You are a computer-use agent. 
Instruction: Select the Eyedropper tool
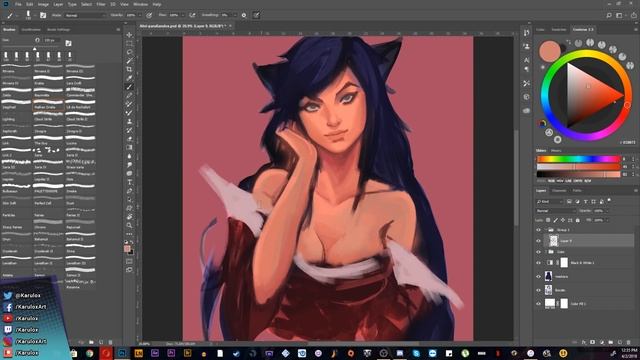129,78
